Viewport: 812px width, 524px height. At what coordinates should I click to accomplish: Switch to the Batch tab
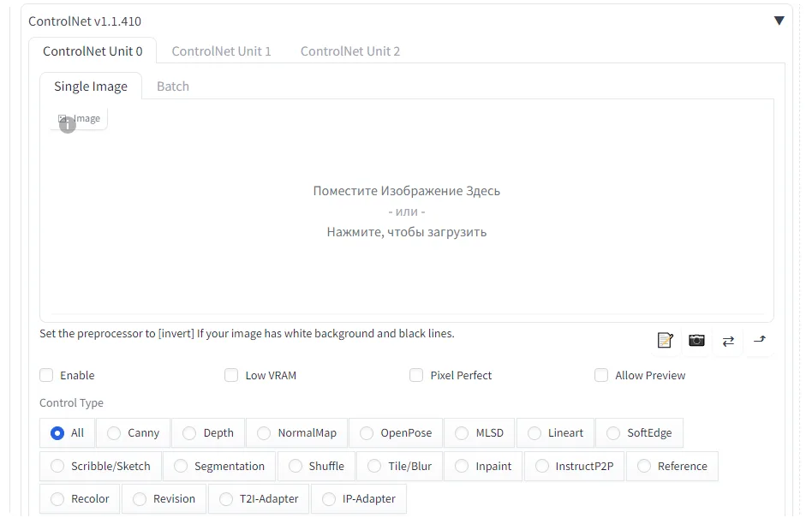(x=173, y=86)
